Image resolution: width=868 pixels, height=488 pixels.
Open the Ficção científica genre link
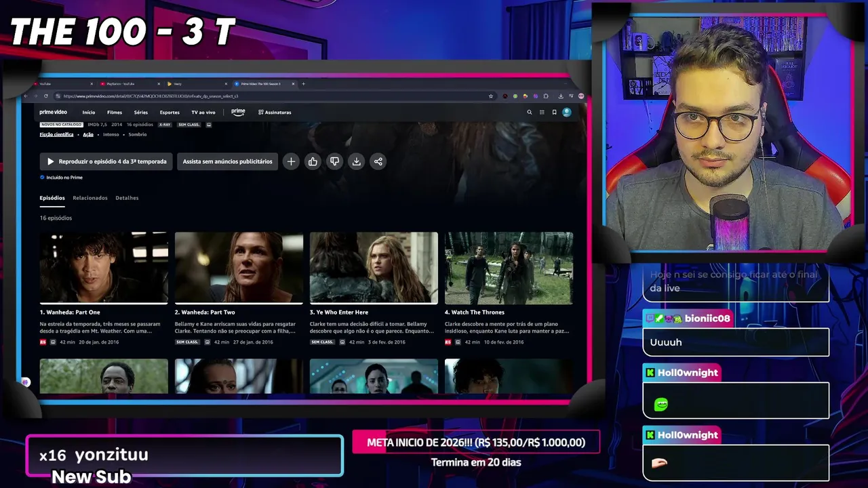(56, 134)
